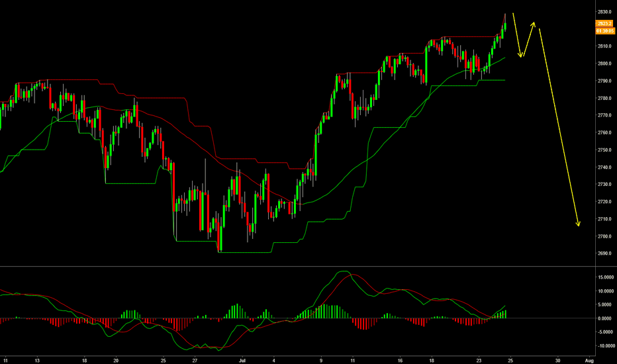Select the 2790.0 price axis label
617x364 pixels.
[x=604, y=81]
